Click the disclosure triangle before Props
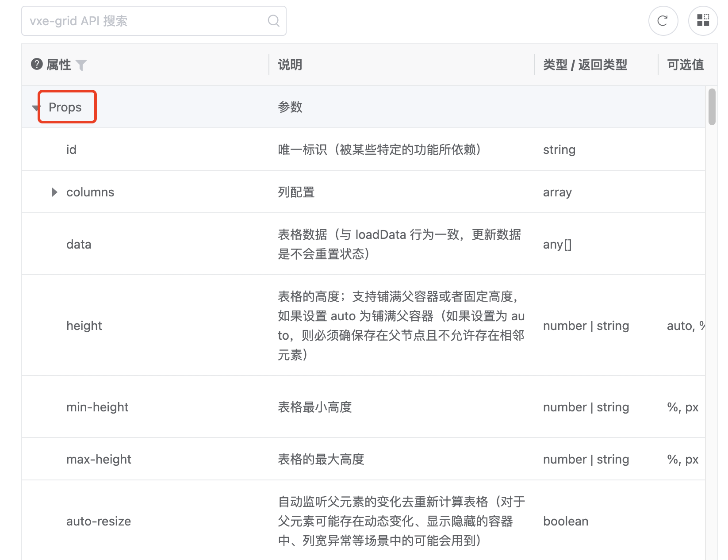The image size is (728, 560). pos(35,107)
